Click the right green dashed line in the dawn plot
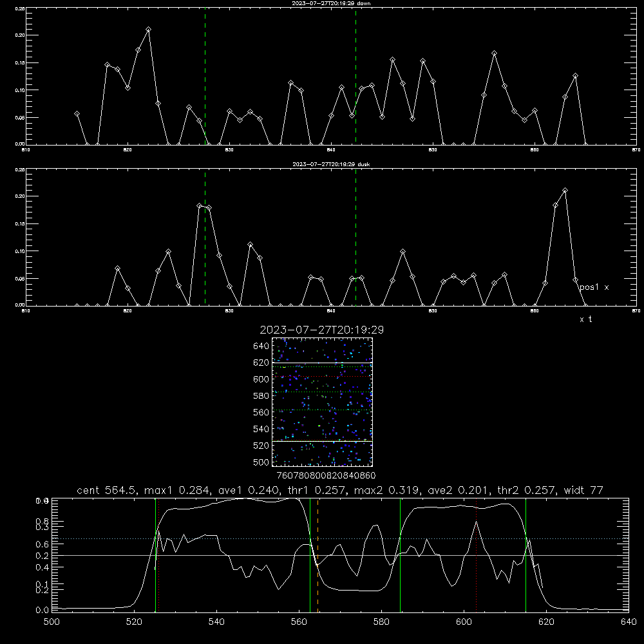Viewport: 644px width, 644px height. [x=355, y=76]
